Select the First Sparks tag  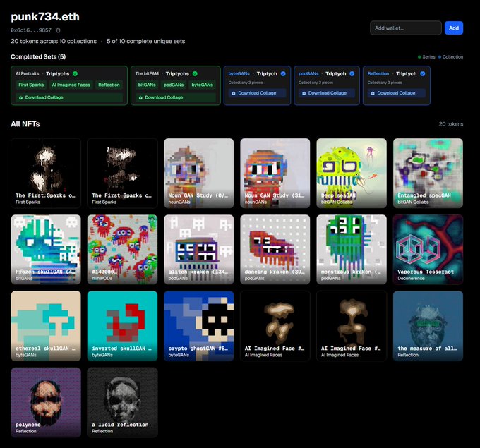click(31, 85)
